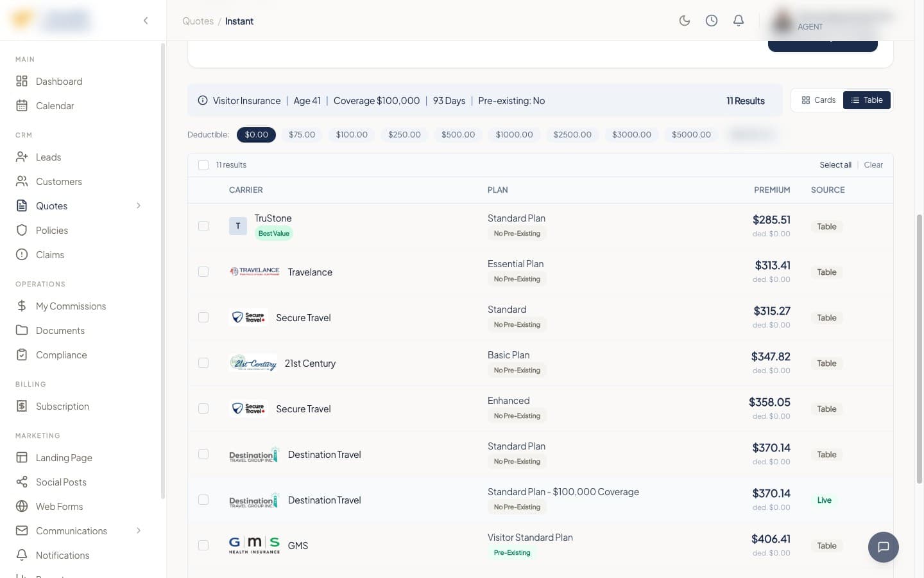Check the 21st Century row checkbox
924x578 pixels.
[203, 363]
